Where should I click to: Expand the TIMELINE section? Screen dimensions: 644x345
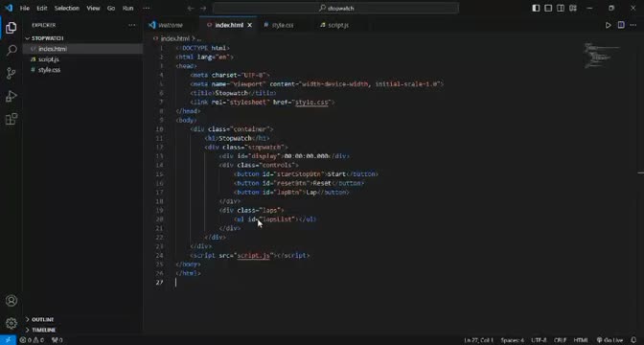pyautogui.click(x=43, y=330)
